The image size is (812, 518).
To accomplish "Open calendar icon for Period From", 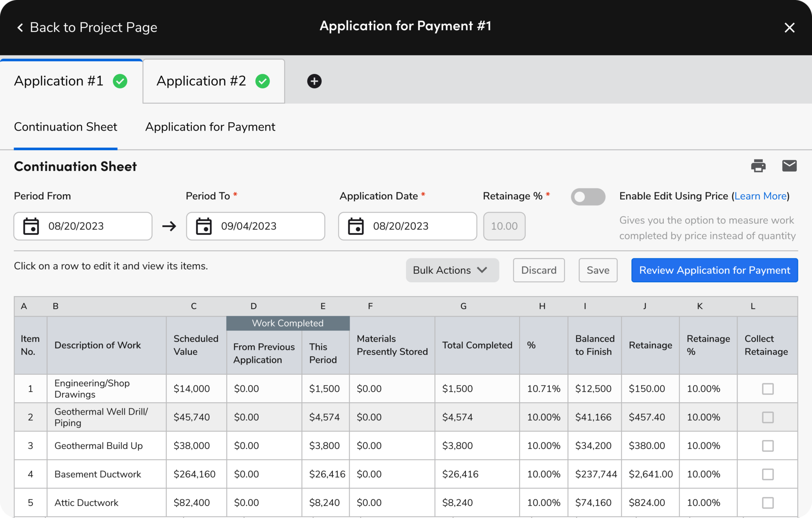I will [x=31, y=226].
